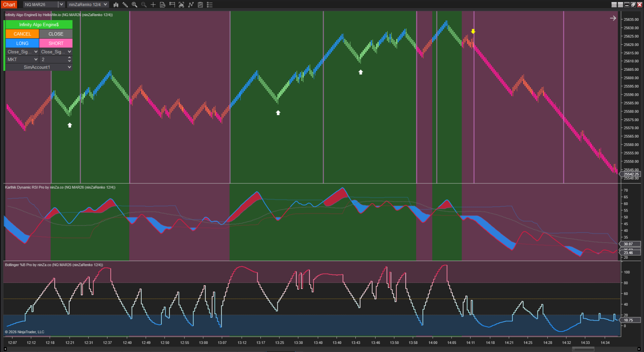
Task: Click the white up-arrow signal near 12:21
Action: tap(70, 125)
